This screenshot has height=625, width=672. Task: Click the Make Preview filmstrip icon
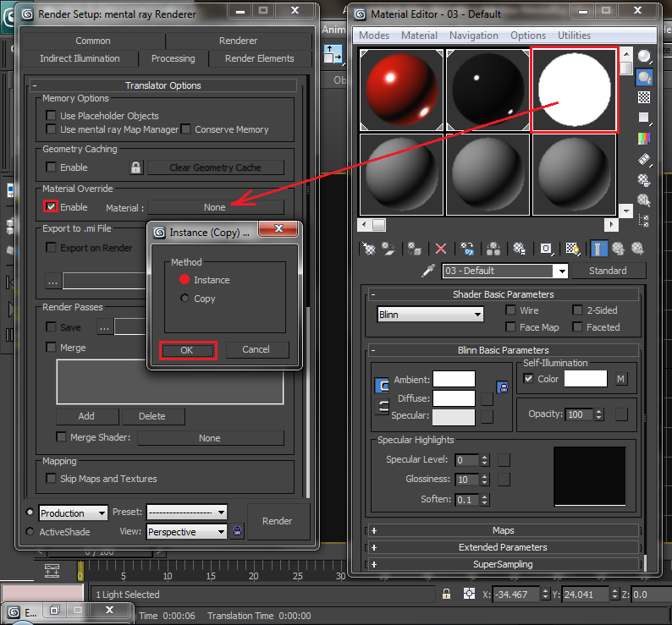click(644, 159)
